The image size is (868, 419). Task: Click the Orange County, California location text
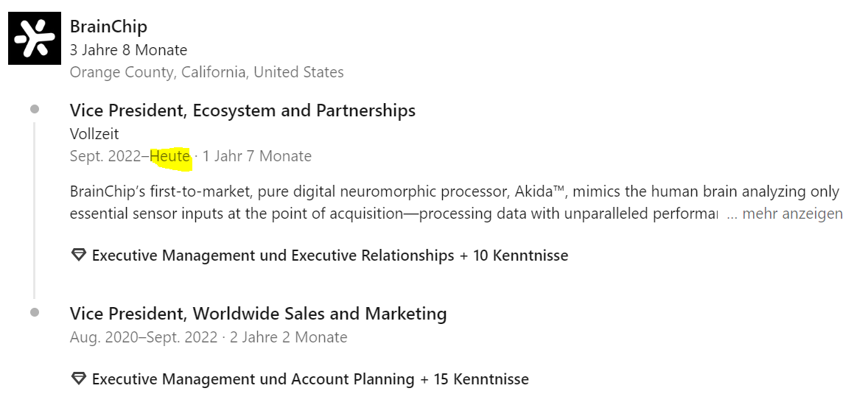coord(206,72)
